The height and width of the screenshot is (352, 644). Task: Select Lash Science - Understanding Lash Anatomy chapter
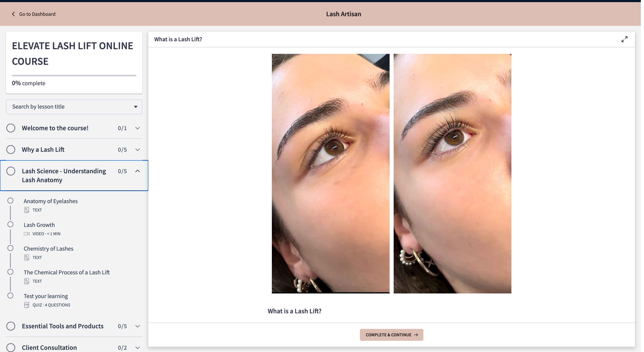pyautogui.click(x=74, y=175)
